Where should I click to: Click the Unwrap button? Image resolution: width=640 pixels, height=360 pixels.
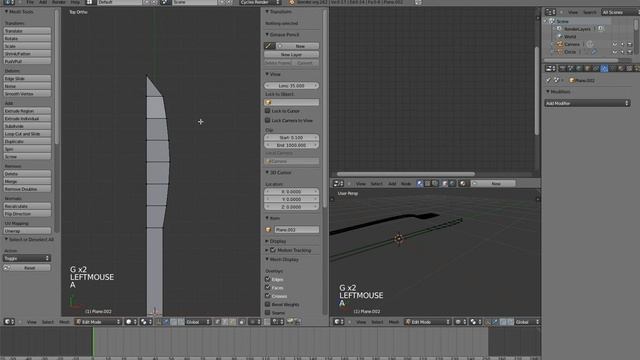[x=27, y=231]
